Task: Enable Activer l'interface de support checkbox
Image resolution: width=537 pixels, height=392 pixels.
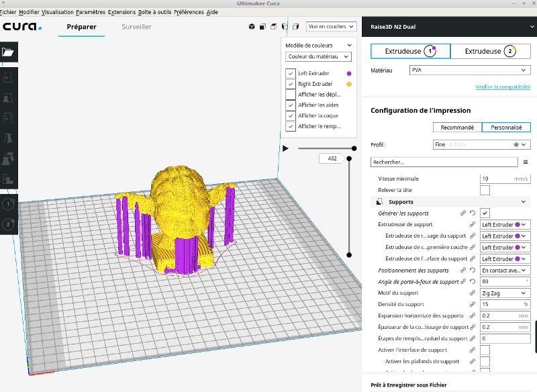Action: tap(485, 350)
